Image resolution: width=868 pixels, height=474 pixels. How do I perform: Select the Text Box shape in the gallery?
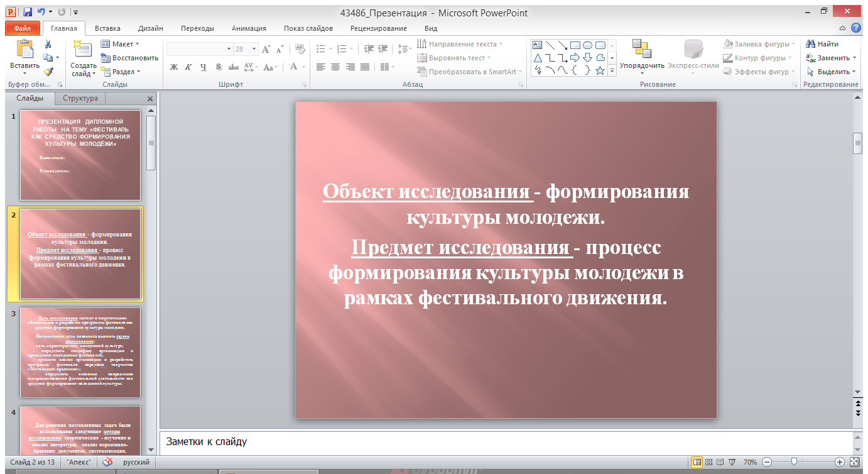pyautogui.click(x=537, y=45)
